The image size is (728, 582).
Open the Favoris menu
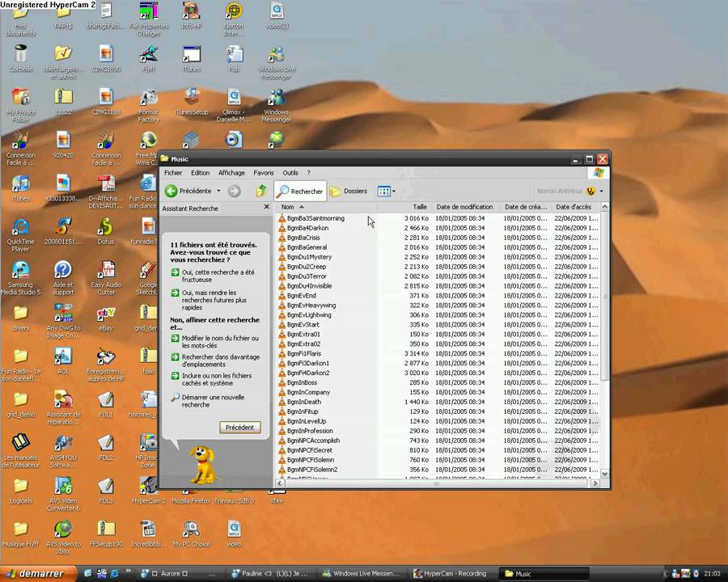tap(263, 173)
